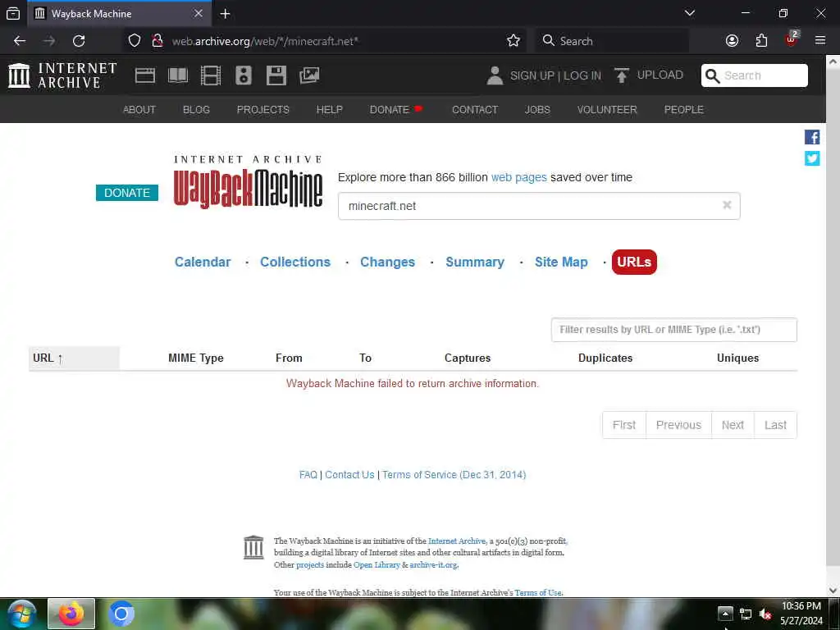Click the upload arrow icon
Viewport: 840px width, 630px height.
(x=622, y=75)
